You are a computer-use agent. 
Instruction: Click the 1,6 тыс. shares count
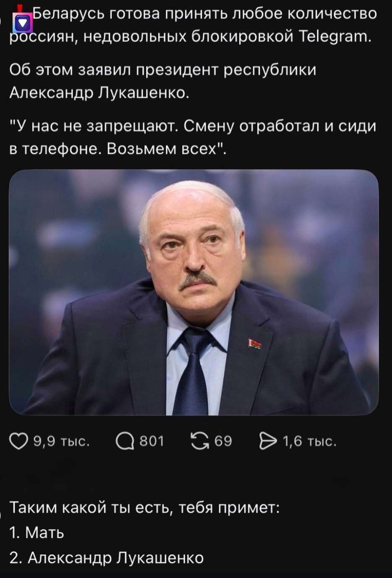(x=309, y=441)
